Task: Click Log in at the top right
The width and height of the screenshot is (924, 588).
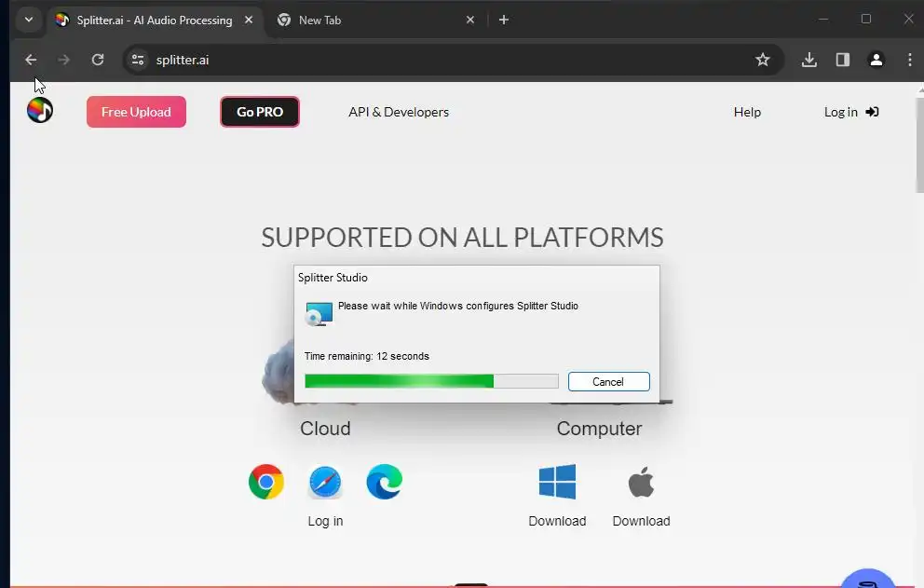Action: (851, 112)
